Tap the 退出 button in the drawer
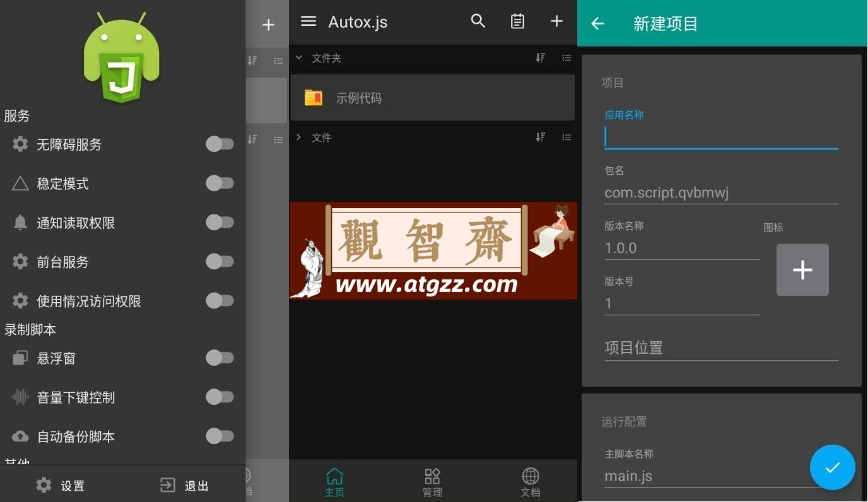This screenshot has width=868, height=502. [x=184, y=486]
